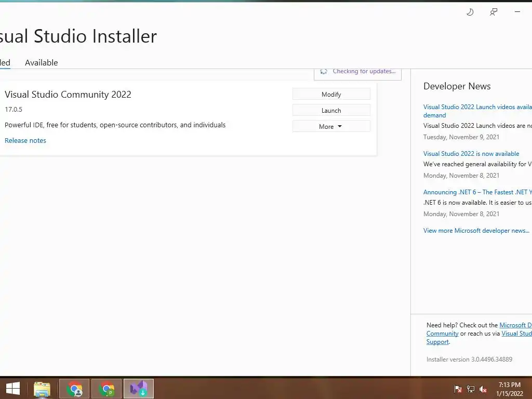Open the Action Center flag tray icon
The image size is (532, 399).
(x=458, y=389)
